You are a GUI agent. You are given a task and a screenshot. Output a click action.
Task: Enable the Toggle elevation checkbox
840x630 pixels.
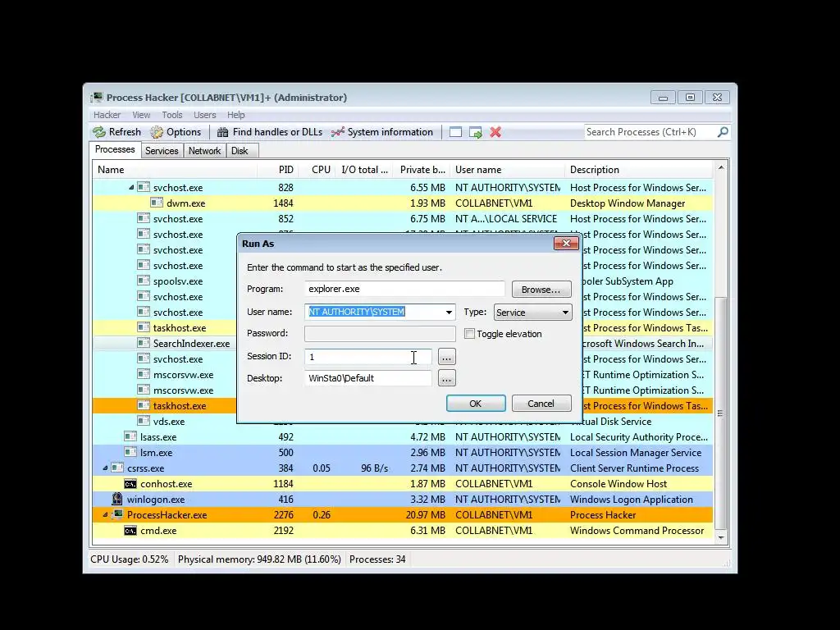469,333
